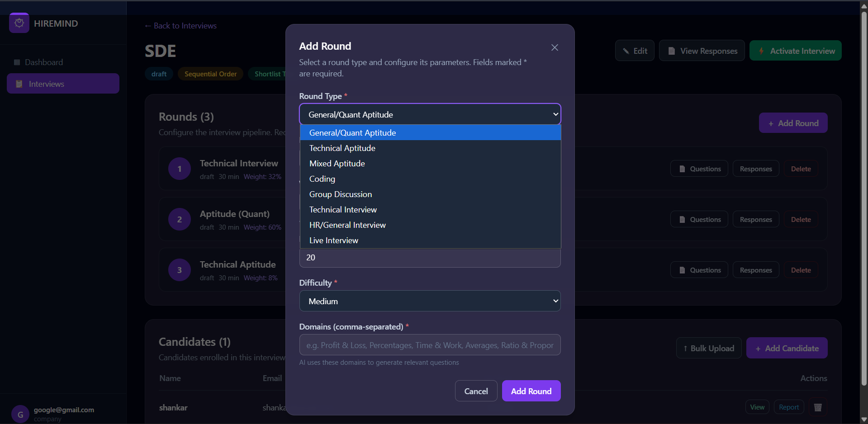Viewport: 868px width, 424px height.
Task: Expand the Round Type dropdown
Action: pos(430,114)
